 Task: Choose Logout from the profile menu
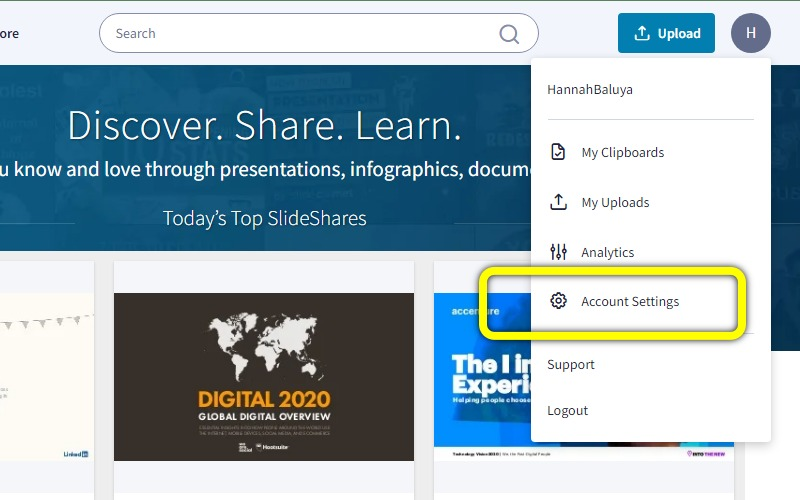pos(567,410)
